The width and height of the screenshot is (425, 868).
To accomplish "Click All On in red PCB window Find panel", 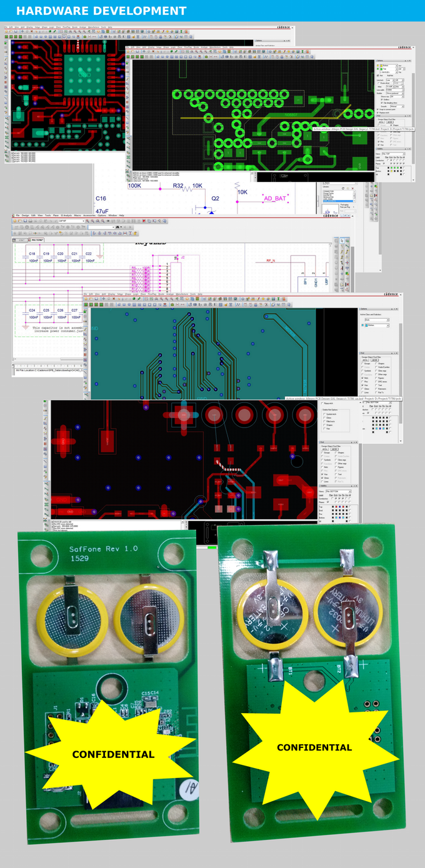I will pyautogui.click(x=325, y=449).
